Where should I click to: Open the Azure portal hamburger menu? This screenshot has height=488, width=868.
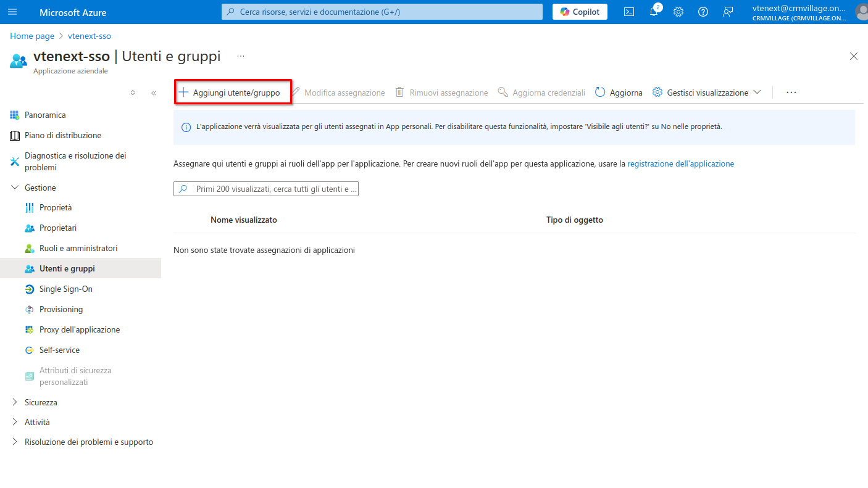pyautogui.click(x=12, y=12)
